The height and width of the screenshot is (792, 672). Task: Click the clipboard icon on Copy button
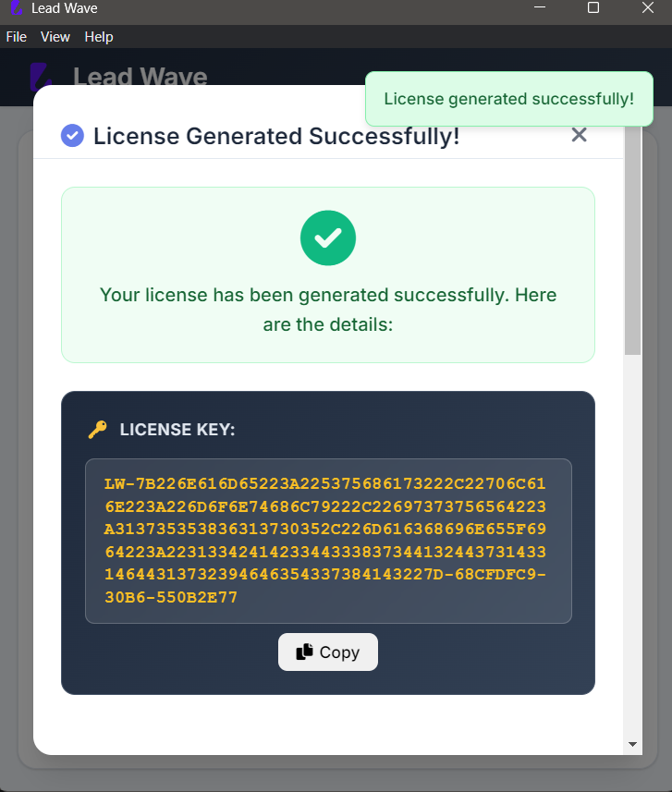click(305, 652)
